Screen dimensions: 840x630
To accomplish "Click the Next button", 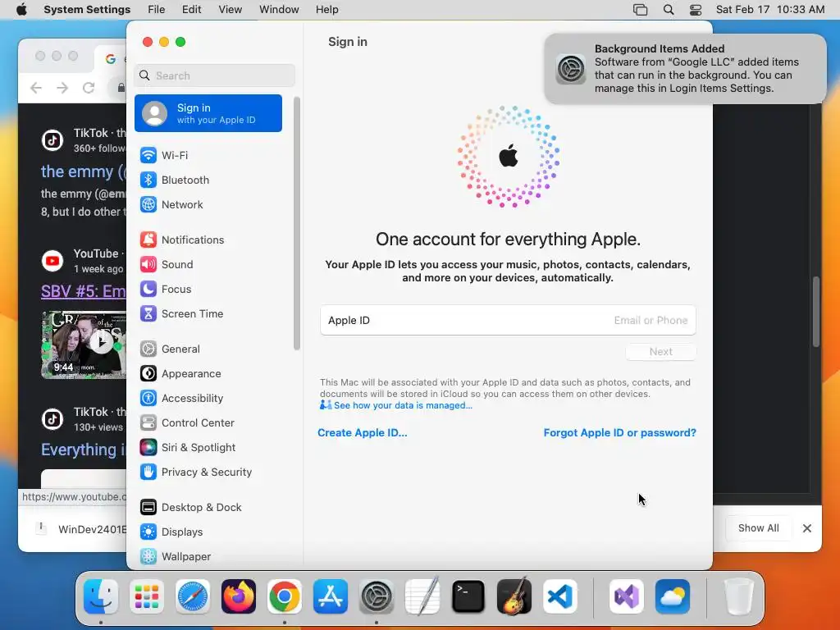I will click(660, 351).
